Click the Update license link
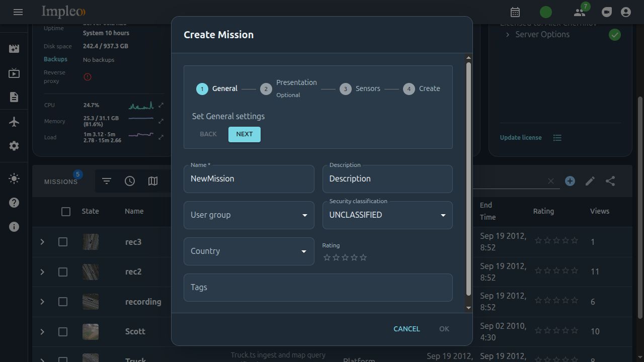 pyautogui.click(x=521, y=138)
